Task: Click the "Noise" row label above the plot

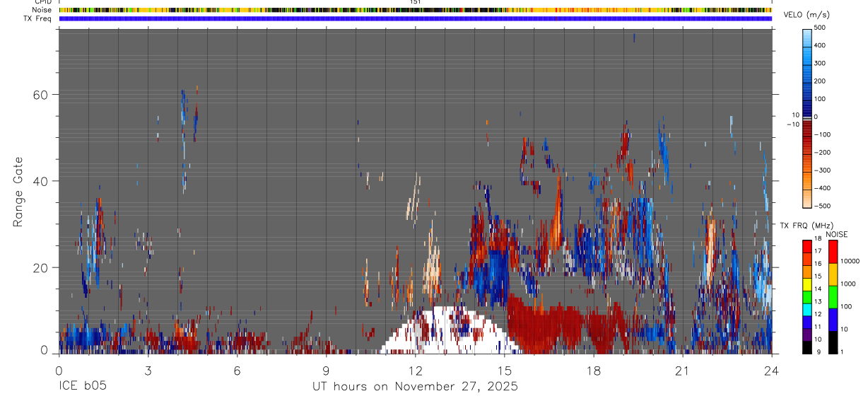Action: (x=42, y=10)
